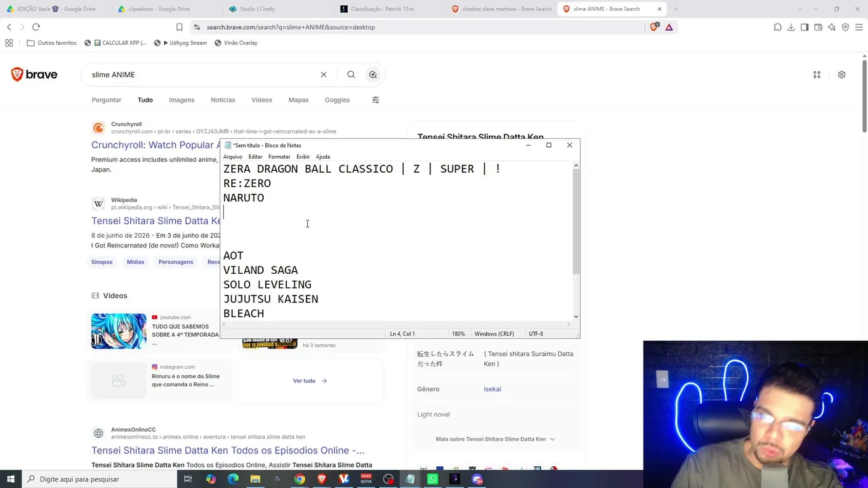Viewport: 868px width, 488px height.
Task: Jump to Mídias section chip
Action: click(x=135, y=262)
